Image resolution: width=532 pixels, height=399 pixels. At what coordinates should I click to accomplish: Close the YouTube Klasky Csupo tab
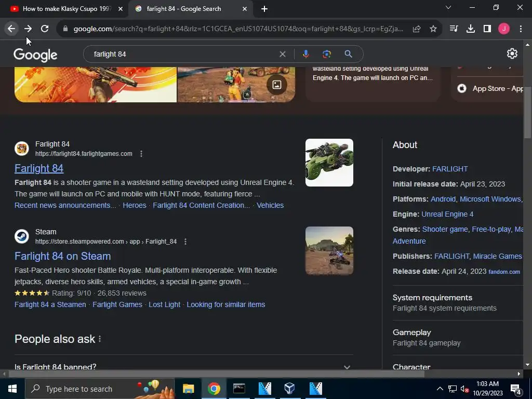[x=121, y=9]
